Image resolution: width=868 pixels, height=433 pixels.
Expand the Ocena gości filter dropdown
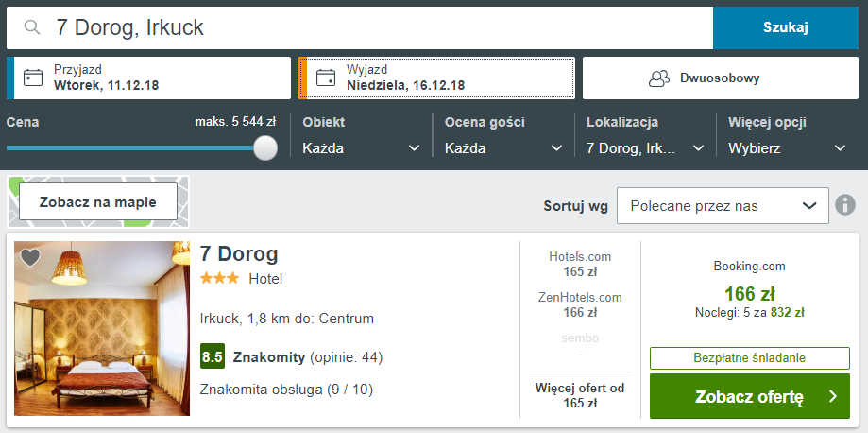[x=503, y=148]
